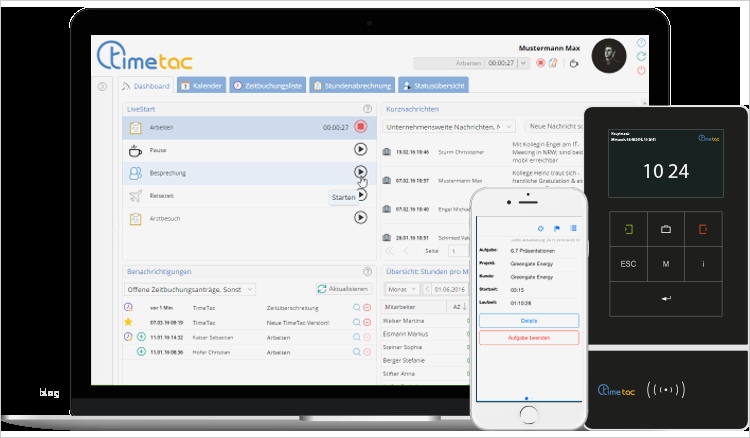Image resolution: width=750 pixels, height=438 pixels.
Task: Tap the circular sync icon in the phone app
Action: pyautogui.click(x=540, y=229)
